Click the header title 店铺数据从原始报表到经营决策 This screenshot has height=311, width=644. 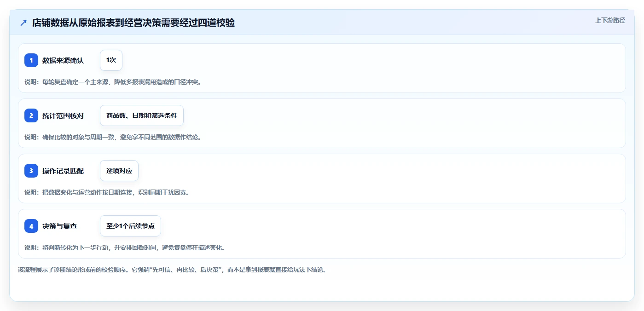coord(133,23)
